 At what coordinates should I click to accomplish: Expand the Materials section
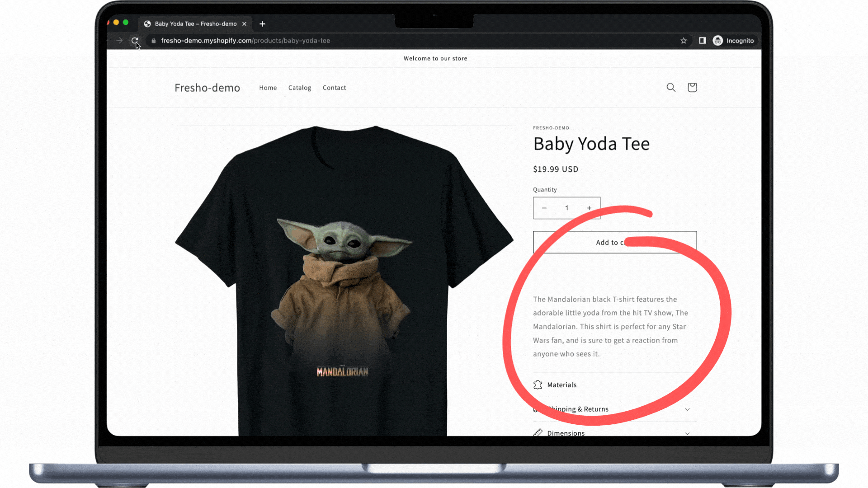[615, 385]
